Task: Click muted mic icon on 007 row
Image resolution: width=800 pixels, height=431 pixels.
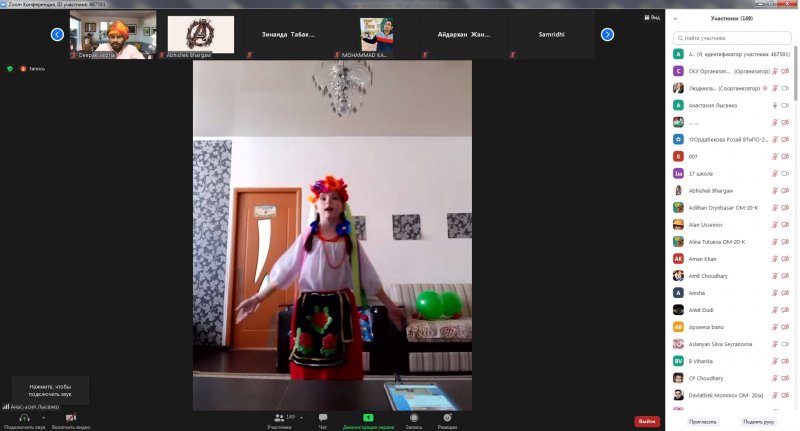Action: (x=775, y=157)
